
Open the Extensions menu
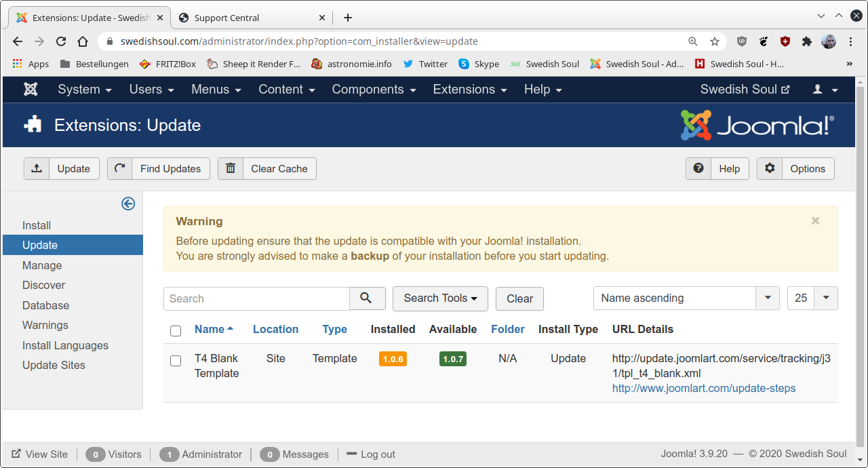pyautogui.click(x=469, y=89)
